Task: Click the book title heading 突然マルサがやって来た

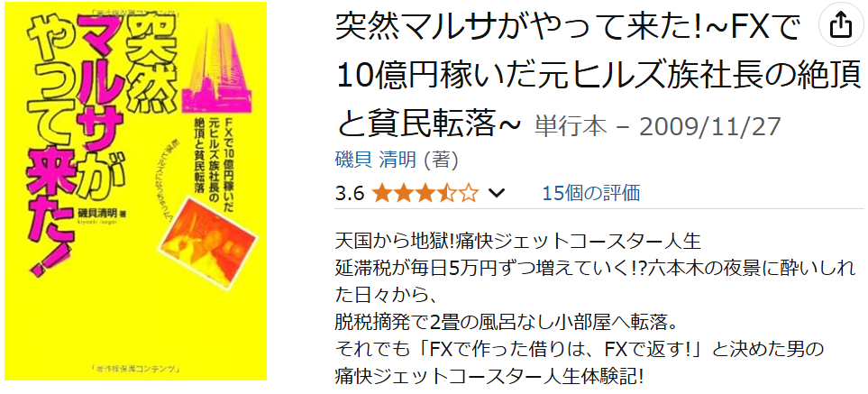Action: (x=598, y=75)
